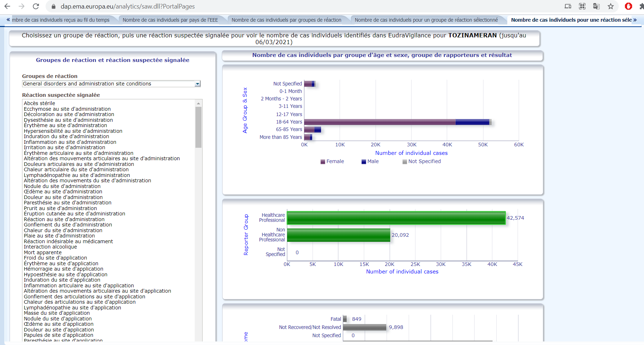The width and height of the screenshot is (644, 345).
Task: Click the Male blue legend swatch
Action: pyautogui.click(x=364, y=162)
